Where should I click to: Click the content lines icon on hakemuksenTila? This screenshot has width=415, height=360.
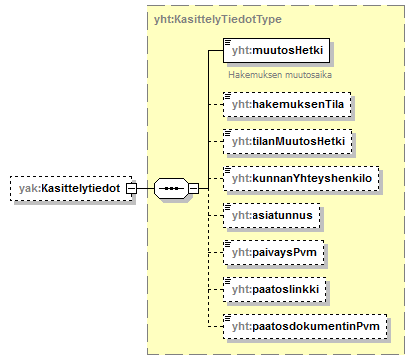[x=228, y=96]
